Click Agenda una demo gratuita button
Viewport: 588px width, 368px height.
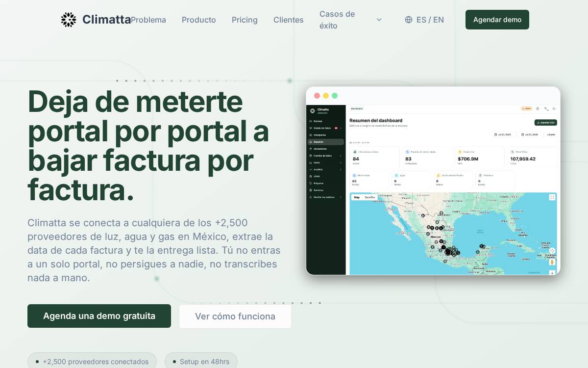(99, 316)
